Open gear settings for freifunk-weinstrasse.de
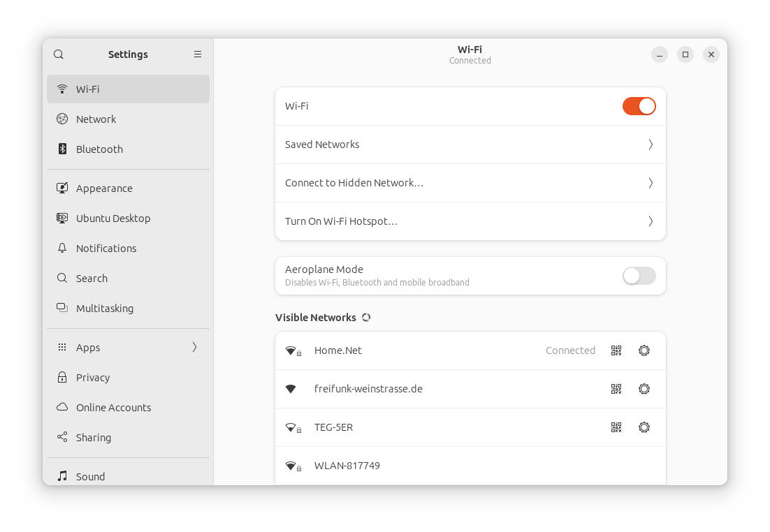770x532 pixels. 644,389
